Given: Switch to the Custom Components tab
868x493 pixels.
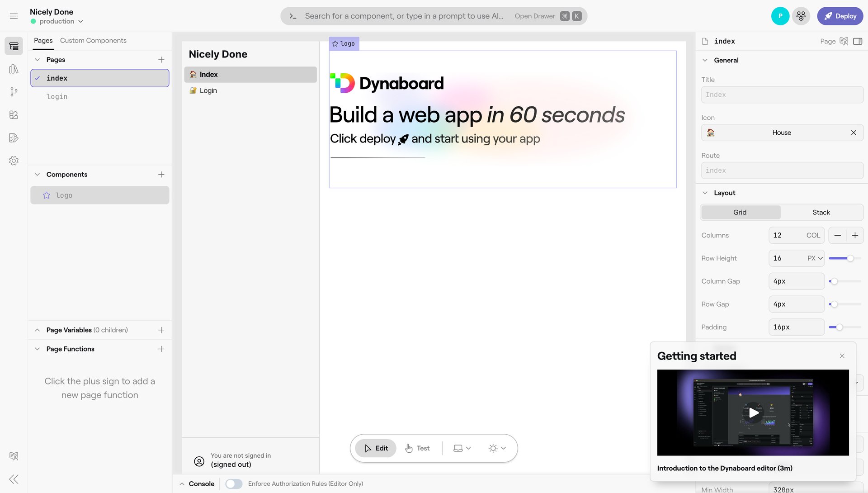Looking at the screenshot, I should pos(93,41).
